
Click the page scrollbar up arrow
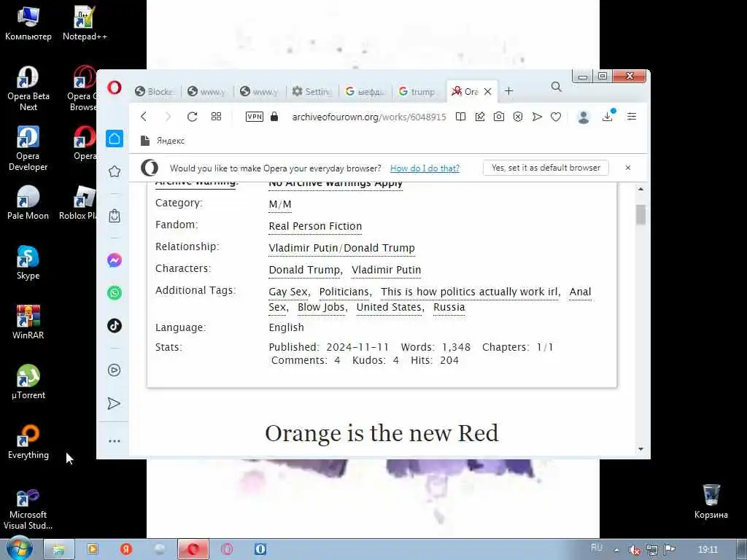(640, 189)
